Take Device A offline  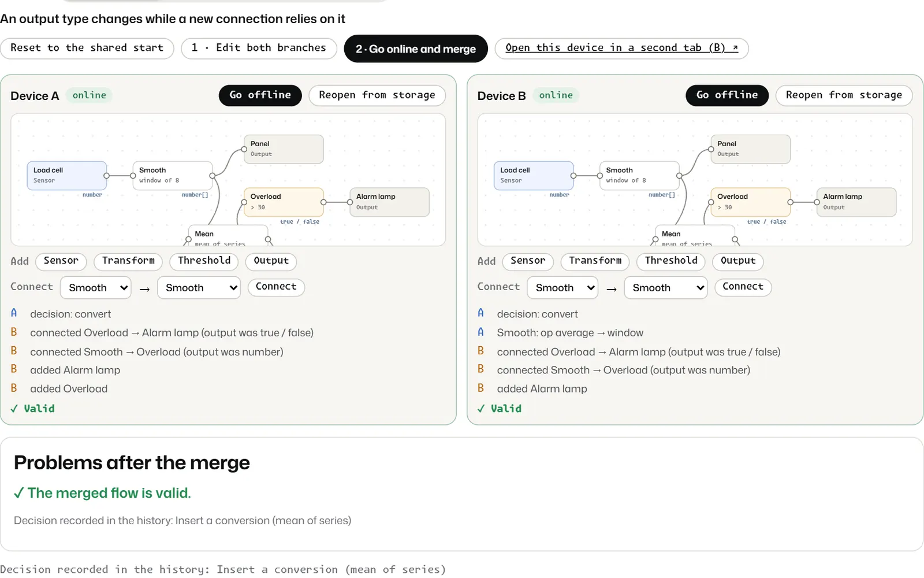click(x=260, y=95)
